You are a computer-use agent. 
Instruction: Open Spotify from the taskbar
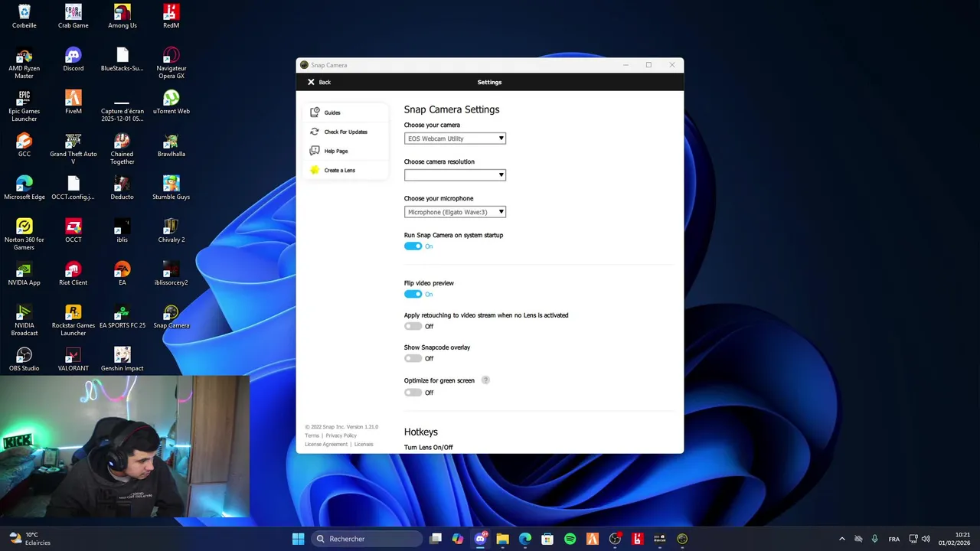[x=570, y=539]
